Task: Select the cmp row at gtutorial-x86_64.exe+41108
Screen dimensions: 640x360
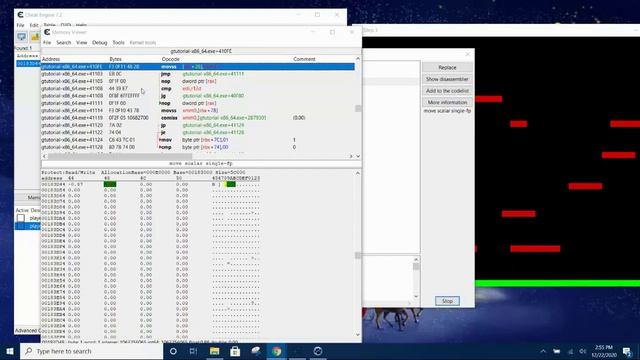Action: [x=198, y=89]
